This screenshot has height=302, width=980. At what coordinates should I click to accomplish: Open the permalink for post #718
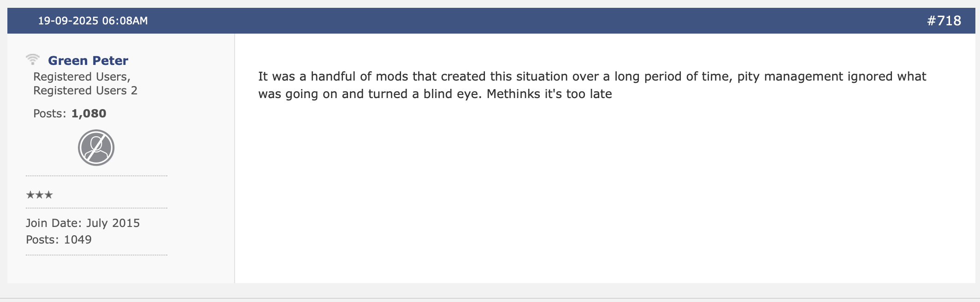point(944,21)
